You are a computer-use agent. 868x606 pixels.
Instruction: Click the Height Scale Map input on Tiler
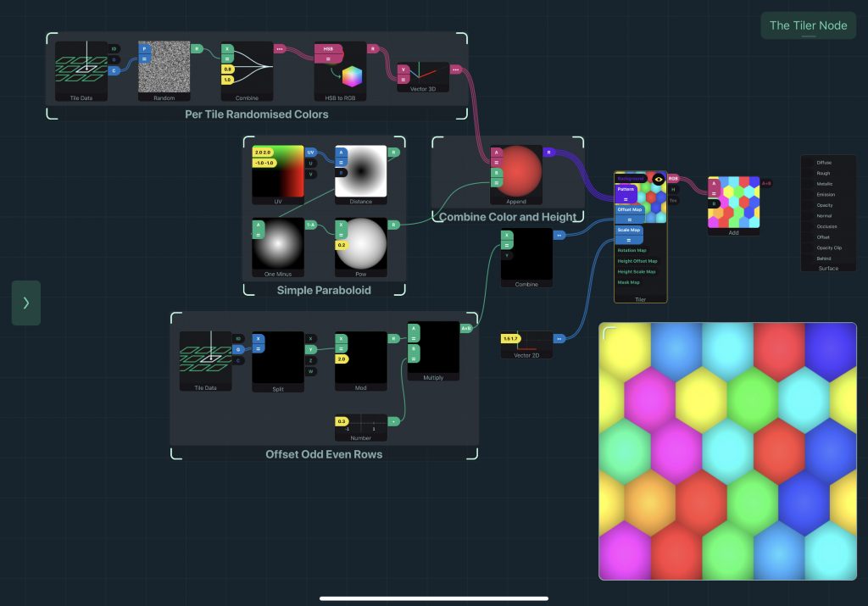coord(637,272)
